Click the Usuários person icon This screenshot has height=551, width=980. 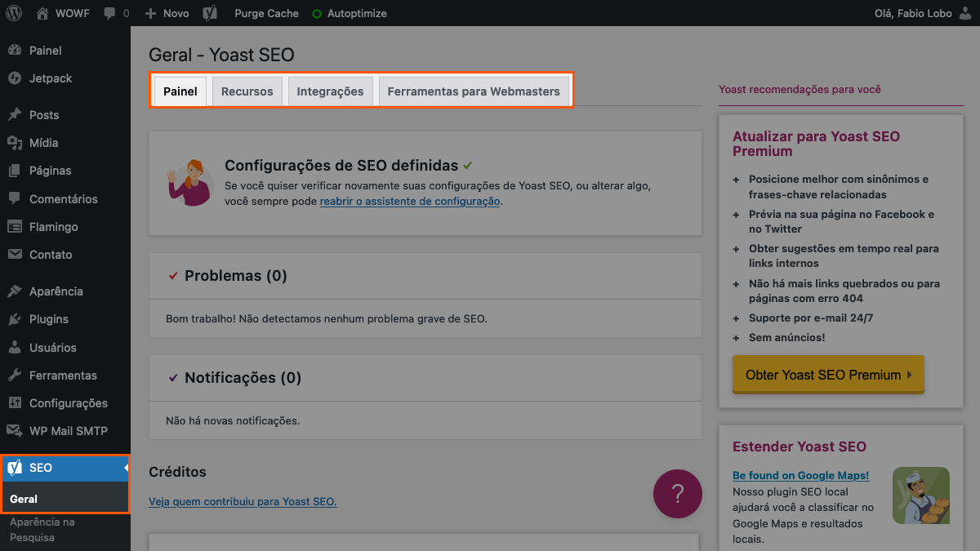[x=14, y=348]
